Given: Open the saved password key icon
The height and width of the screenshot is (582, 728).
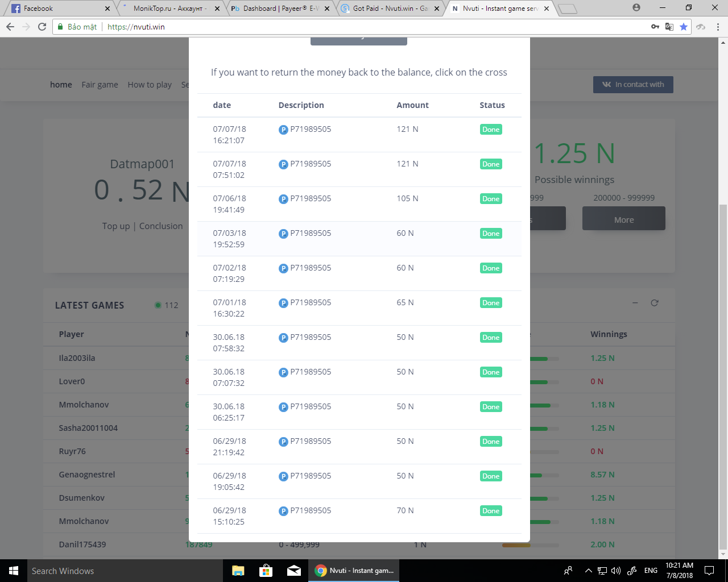Looking at the screenshot, I should coord(655,27).
